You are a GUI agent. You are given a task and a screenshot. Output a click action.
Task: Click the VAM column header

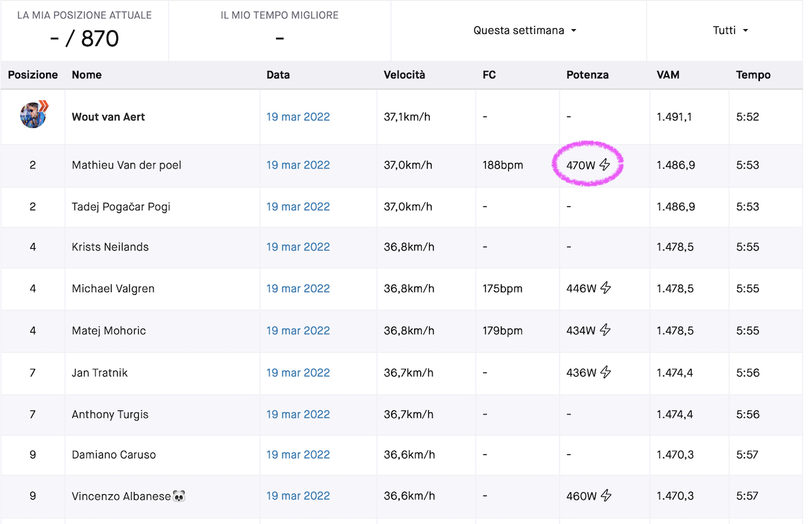668,75
